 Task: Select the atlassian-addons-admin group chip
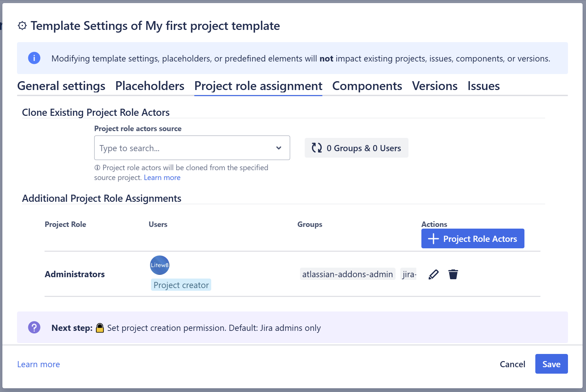tap(347, 274)
